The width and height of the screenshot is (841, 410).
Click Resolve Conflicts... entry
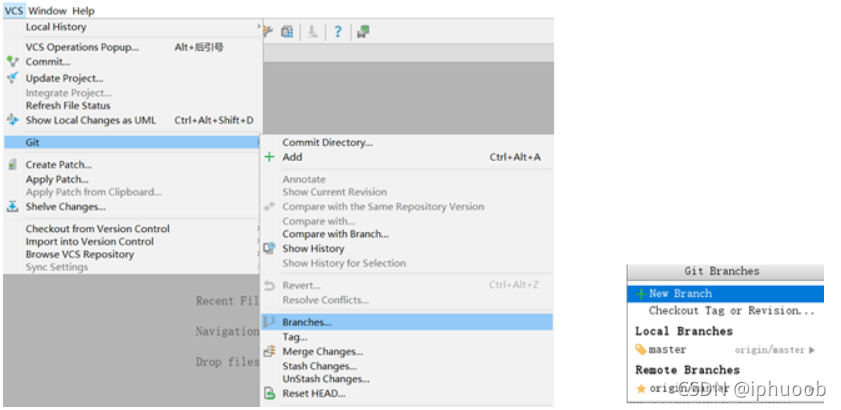click(x=326, y=300)
